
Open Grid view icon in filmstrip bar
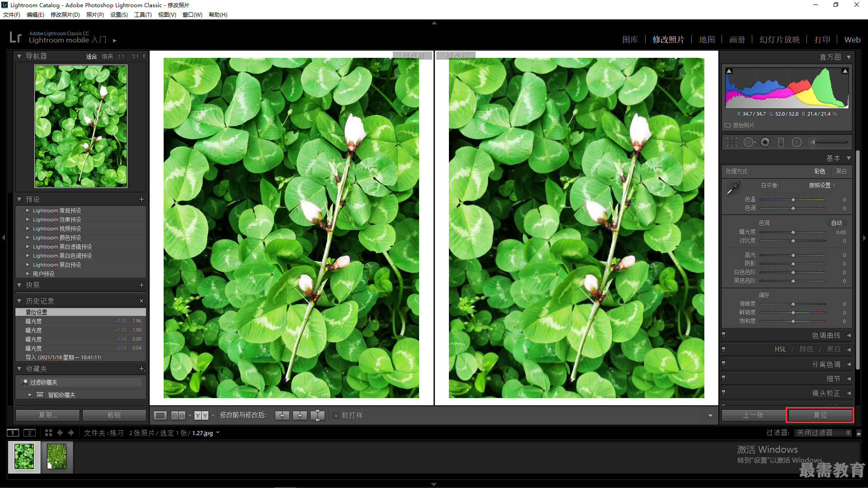[x=48, y=433]
